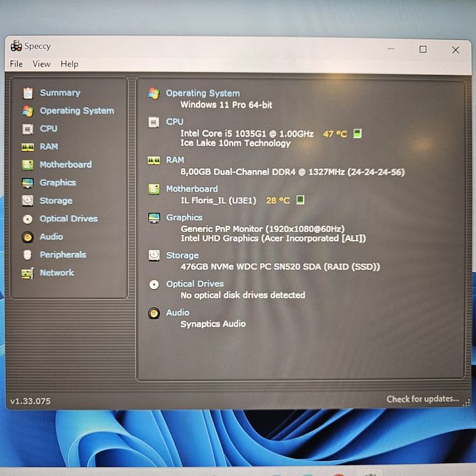
Task: Click Optical Drives disc icon in summary panel
Action: click(x=154, y=284)
